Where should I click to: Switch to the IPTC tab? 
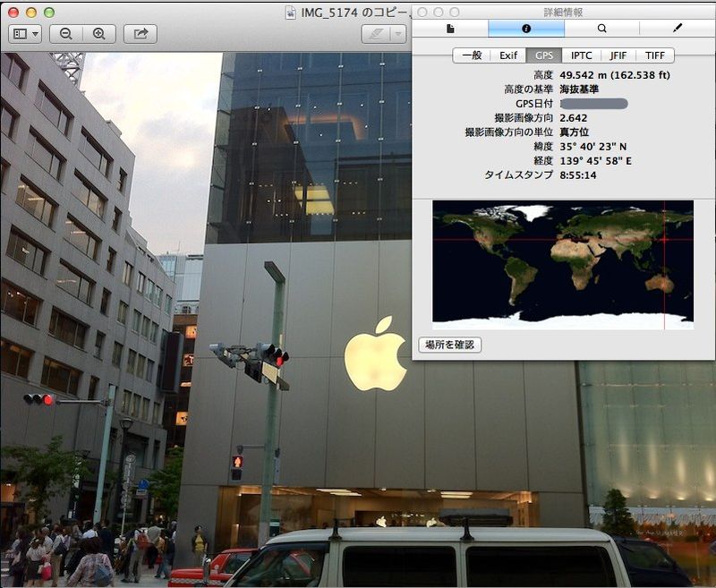point(581,55)
